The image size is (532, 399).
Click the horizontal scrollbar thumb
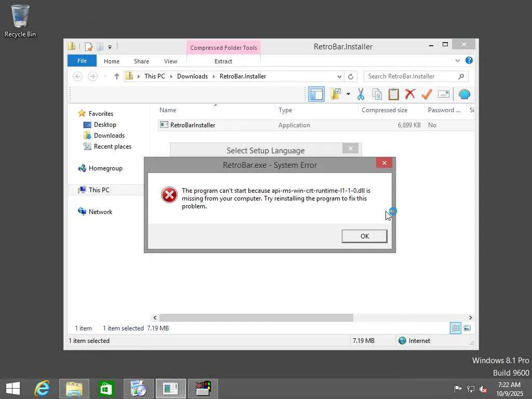[256, 317]
